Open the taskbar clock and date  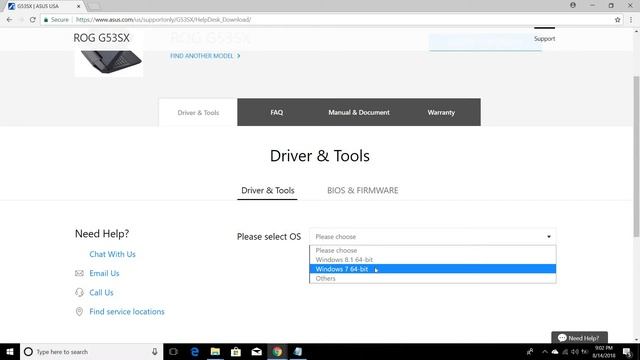pyautogui.click(x=604, y=352)
